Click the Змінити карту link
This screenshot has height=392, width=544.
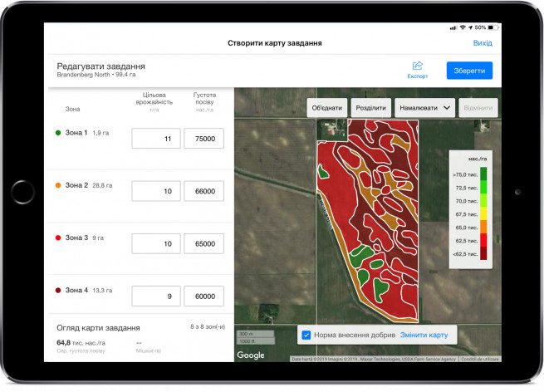point(424,335)
